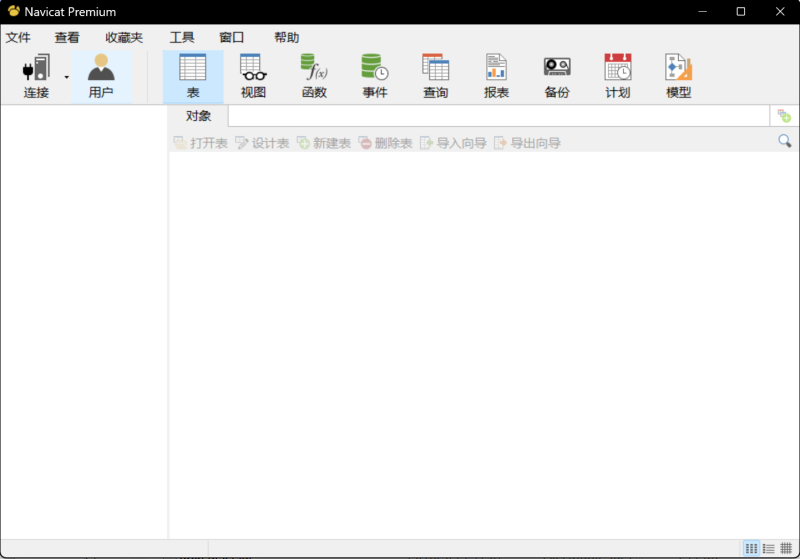Screen dimensions: 800x559
Task: Open the View (视图) toolbar icon
Action: coord(253,77)
